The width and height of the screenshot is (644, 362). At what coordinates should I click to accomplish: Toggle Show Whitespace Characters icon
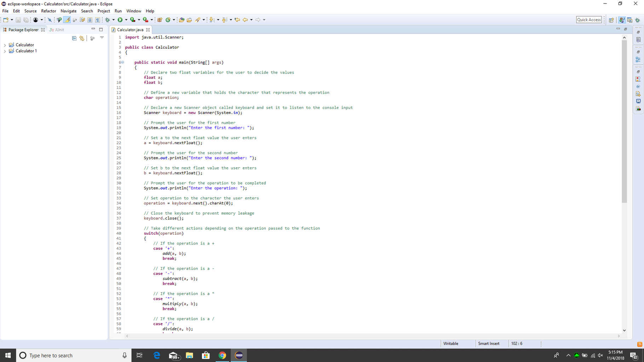click(x=97, y=20)
